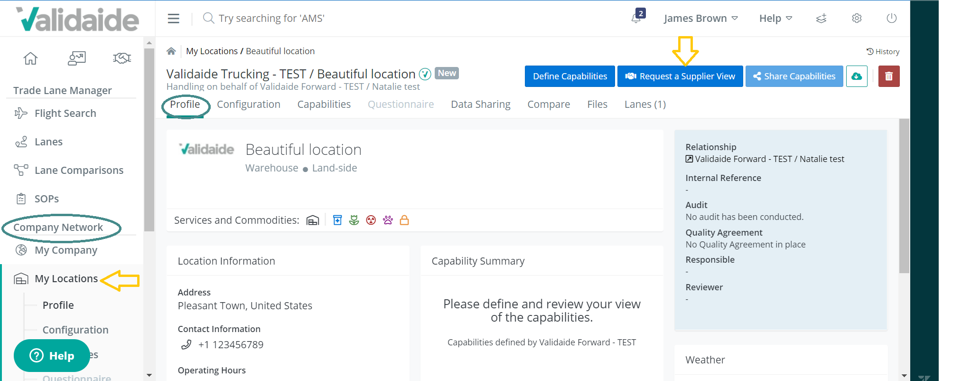Image resolution: width=980 pixels, height=381 pixels.
Task: Click the red trash delete button
Action: click(x=889, y=76)
